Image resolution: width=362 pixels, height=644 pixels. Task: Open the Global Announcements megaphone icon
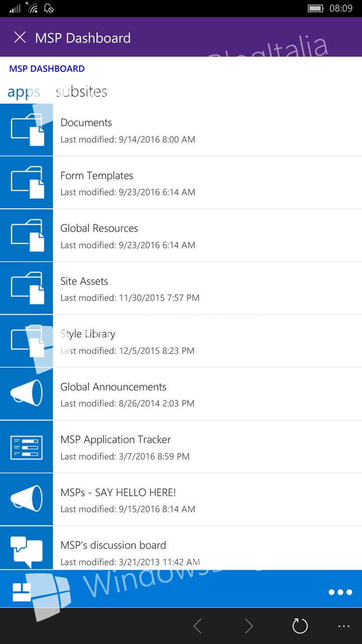[26, 394]
